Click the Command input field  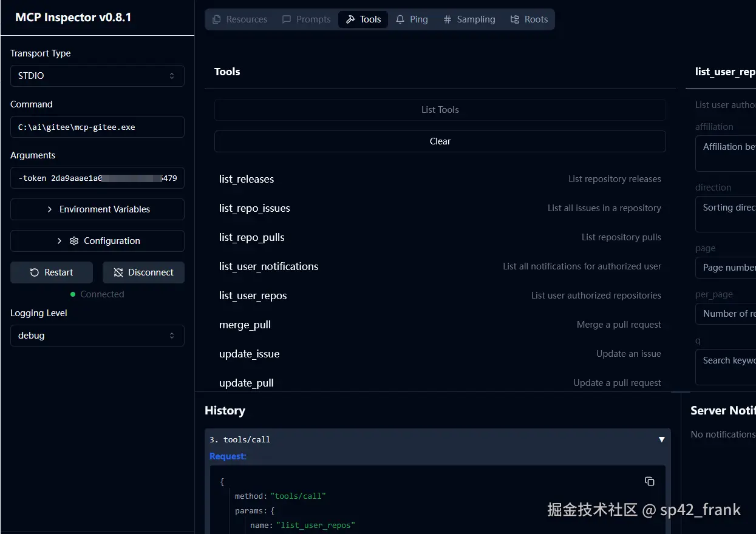tap(97, 127)
